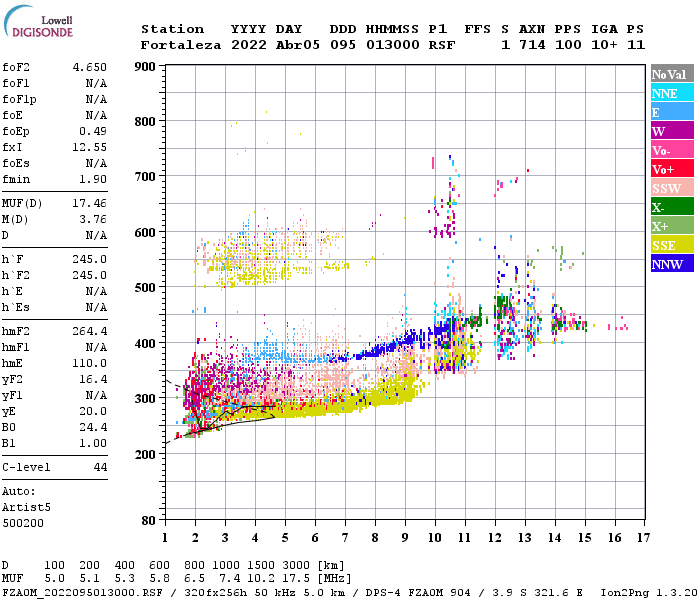Image resolution: width=700 pixels, height=600 pixels.
Task: Click the h`F value 245.0
Action: point(90,259)
